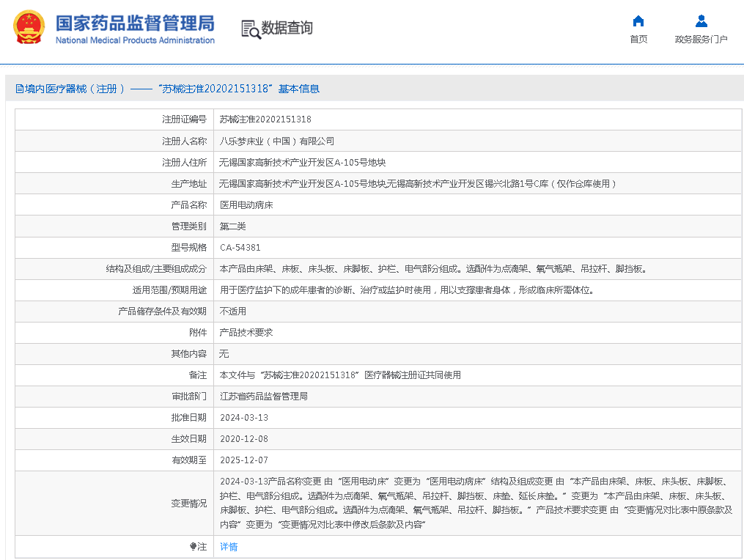This screenshot has width=744, height=560.
Task: Select the product name 医用电动病床 value
Action: 246,205
